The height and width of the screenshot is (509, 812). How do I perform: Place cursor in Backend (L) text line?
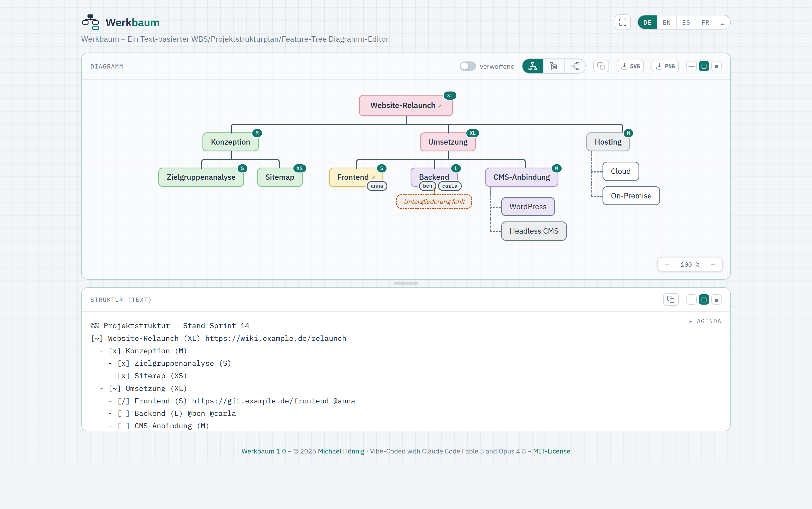click(x=172, y=413)
